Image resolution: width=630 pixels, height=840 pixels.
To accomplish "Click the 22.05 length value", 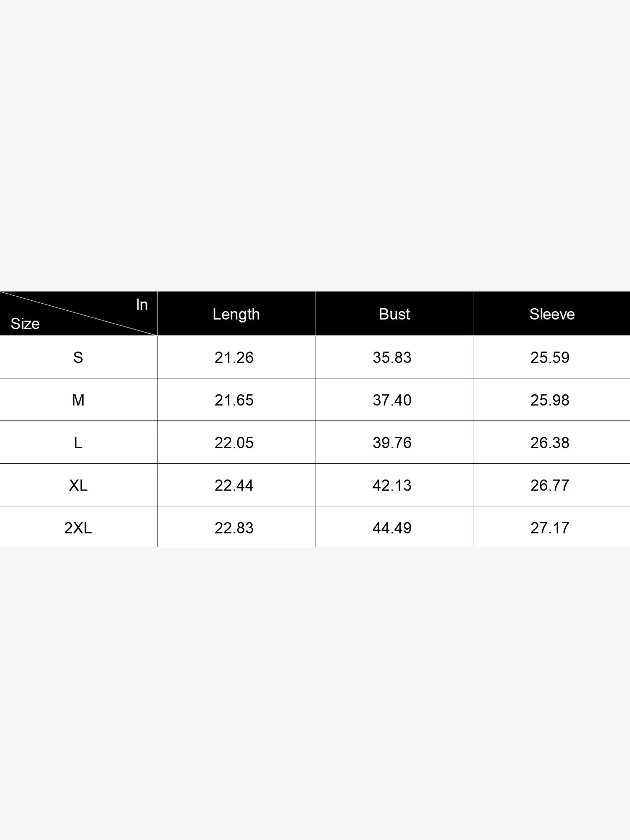I will pos(234,443).
